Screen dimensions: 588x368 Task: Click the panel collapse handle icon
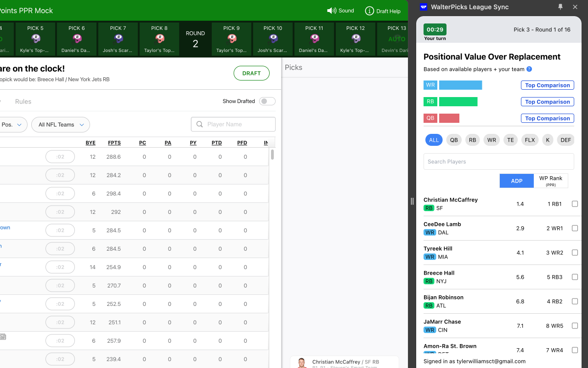412,201
